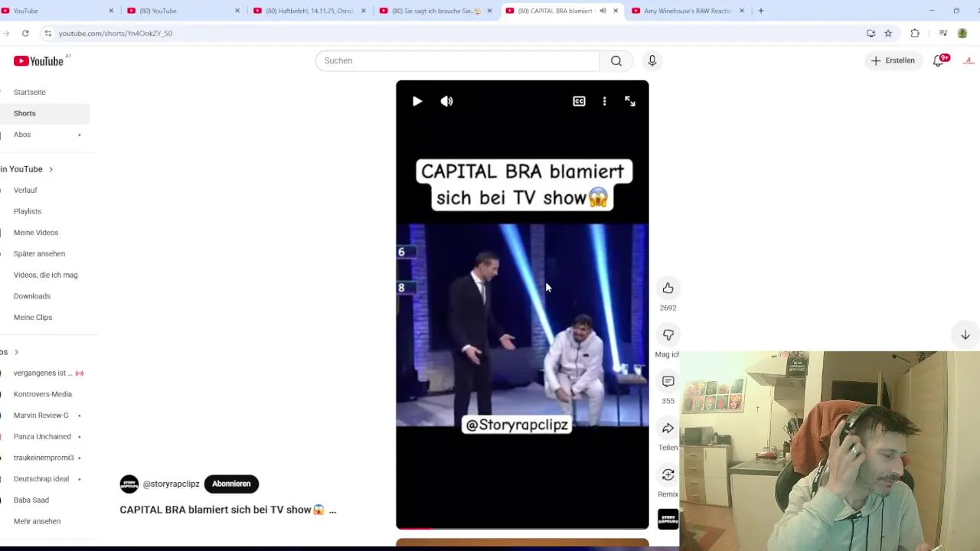
Task: Click the URL address bar
Action: click(452, 34)
